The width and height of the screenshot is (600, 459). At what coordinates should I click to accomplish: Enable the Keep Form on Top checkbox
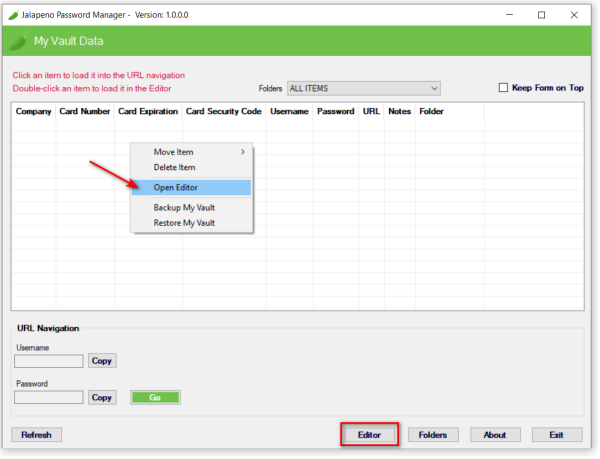point(504,88)
